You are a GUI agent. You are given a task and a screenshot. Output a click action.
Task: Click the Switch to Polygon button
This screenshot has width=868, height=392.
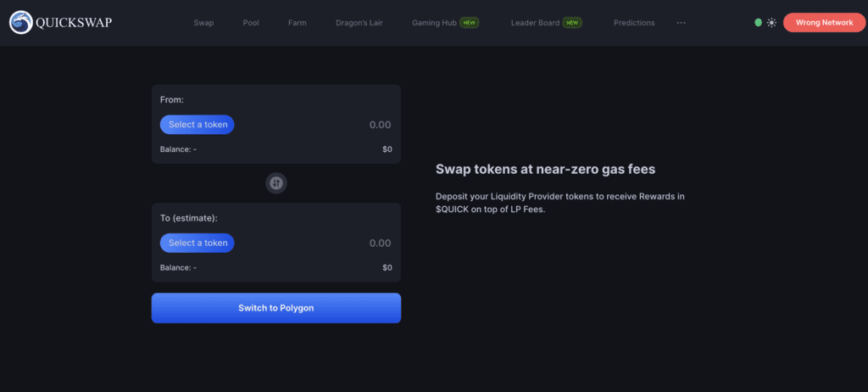276,308
